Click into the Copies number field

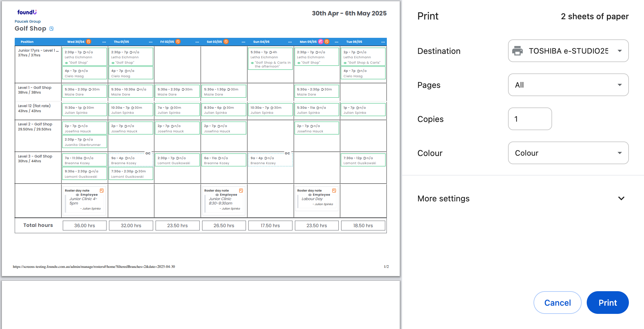point(530,119)
